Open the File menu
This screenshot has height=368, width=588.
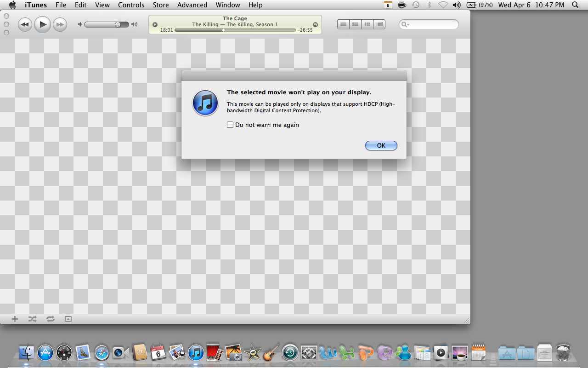(61, 5)
